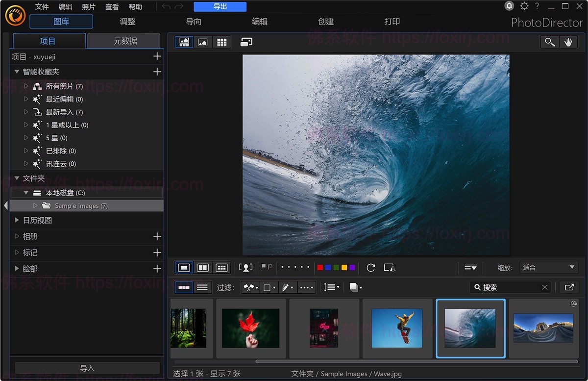Select the hand pan tool
This screenshot has width=588, height=381.
click(568, 42)
